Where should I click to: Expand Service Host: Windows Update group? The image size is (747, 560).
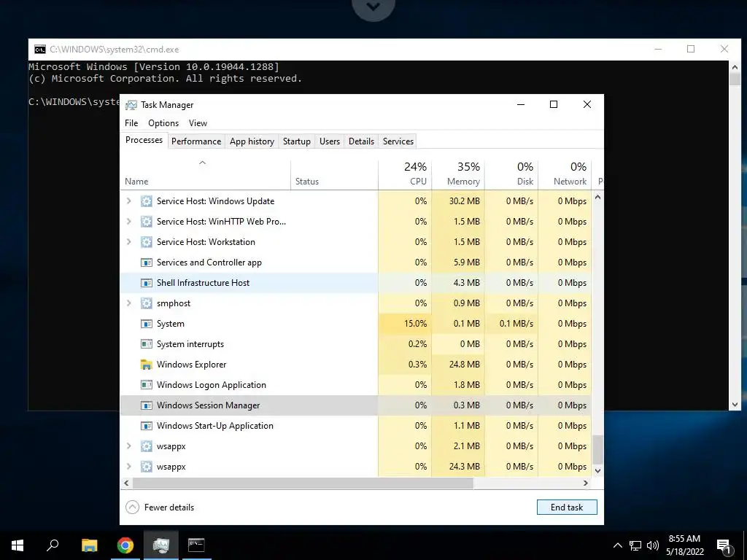pos(128,201)
